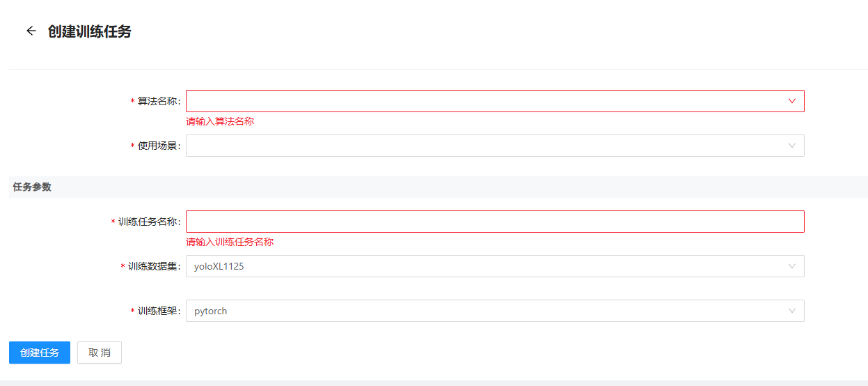Cancel with the 取消 button

coord(100,353)
